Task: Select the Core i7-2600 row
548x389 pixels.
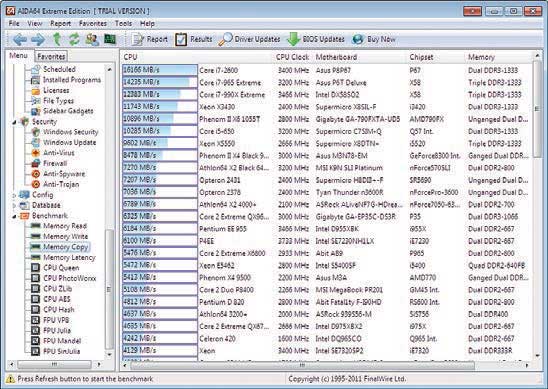Action: point(326,70)
